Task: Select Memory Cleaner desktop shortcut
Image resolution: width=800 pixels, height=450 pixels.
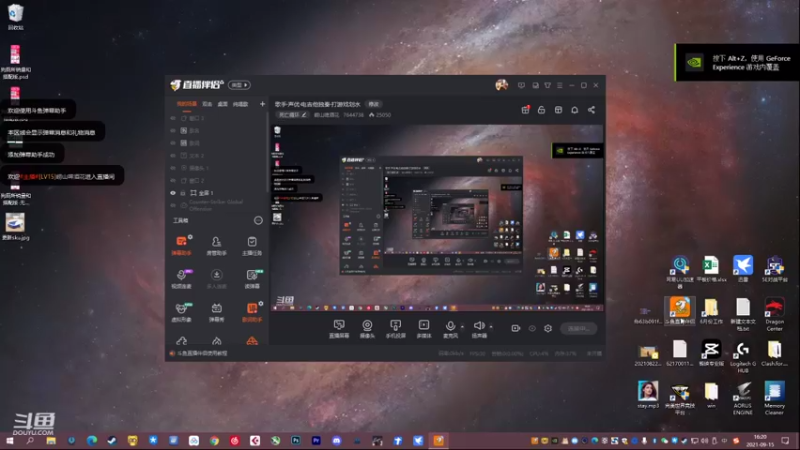Action: coord(774,398)
